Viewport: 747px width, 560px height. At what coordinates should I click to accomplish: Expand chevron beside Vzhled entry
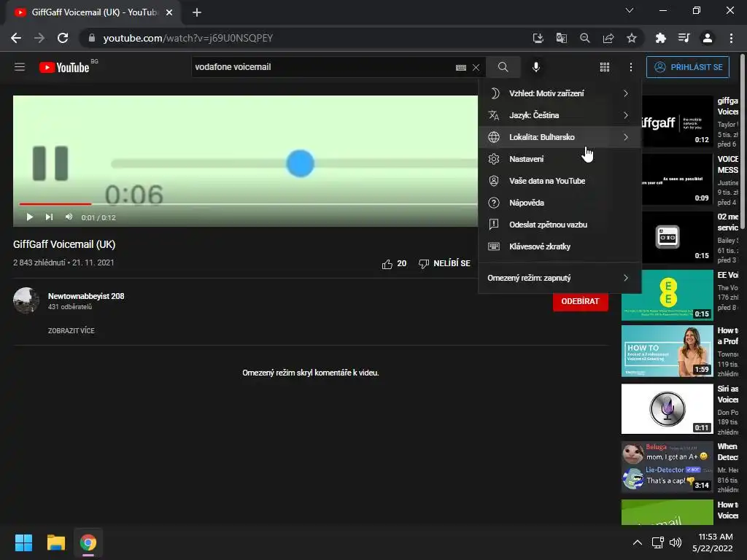tap(625, 93)
